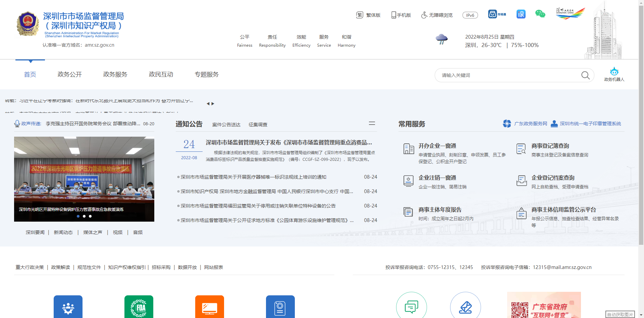Click the left ticker arrow

[208, 104]
